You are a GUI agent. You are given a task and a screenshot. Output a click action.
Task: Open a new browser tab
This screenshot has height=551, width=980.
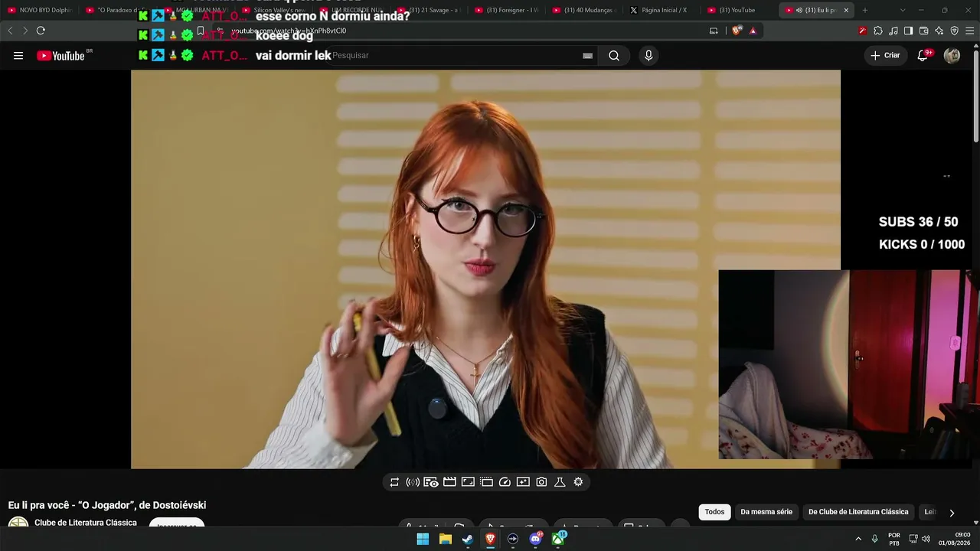865,10
